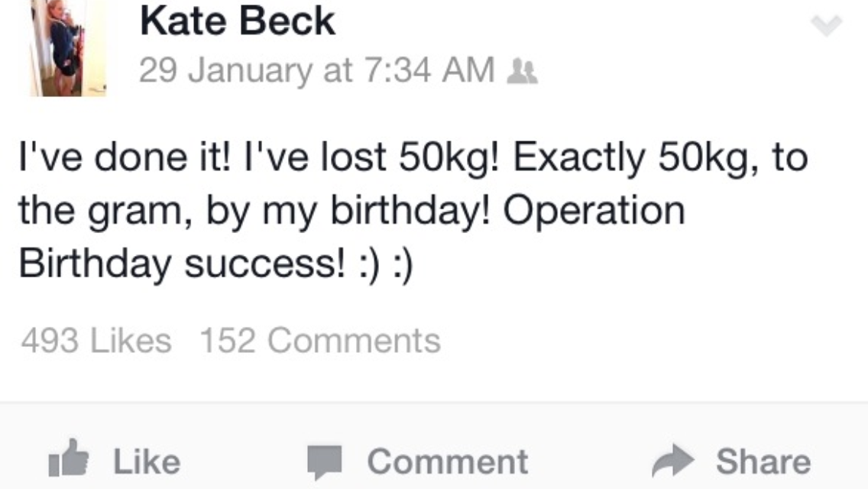Screen dimensions: 868x489
Task: Click the word "Operation" in the post
Action: point(594,211)
